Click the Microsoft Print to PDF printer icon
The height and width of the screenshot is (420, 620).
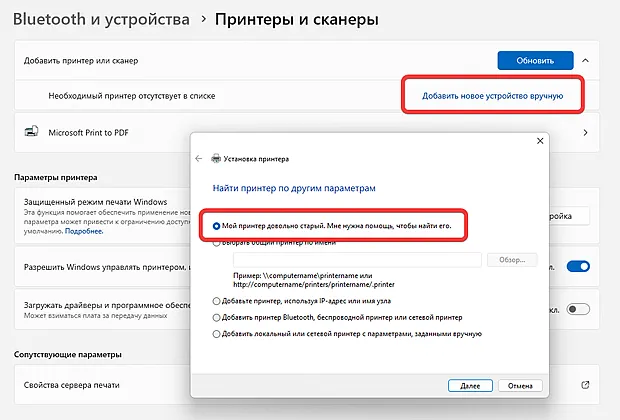coord(31,131)
